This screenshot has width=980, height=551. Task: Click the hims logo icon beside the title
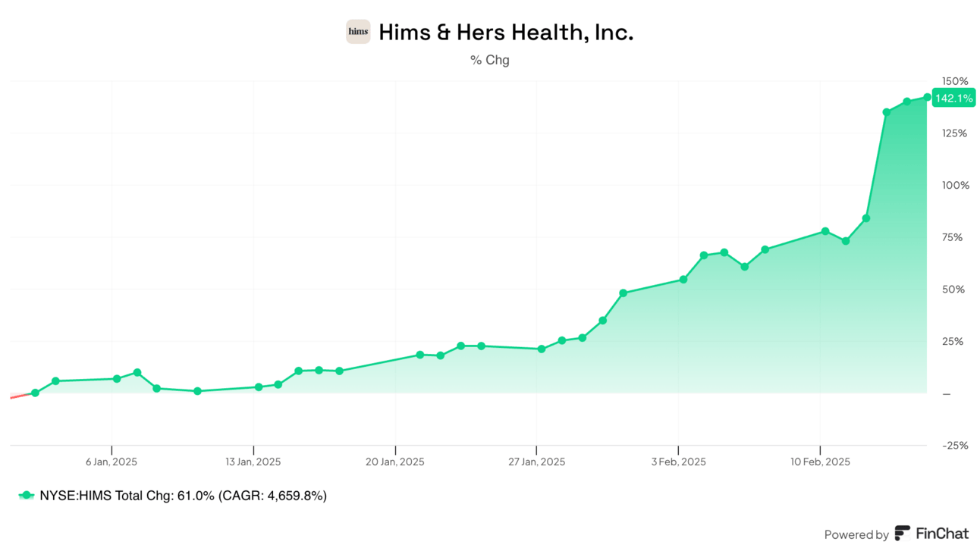(358, 32)
